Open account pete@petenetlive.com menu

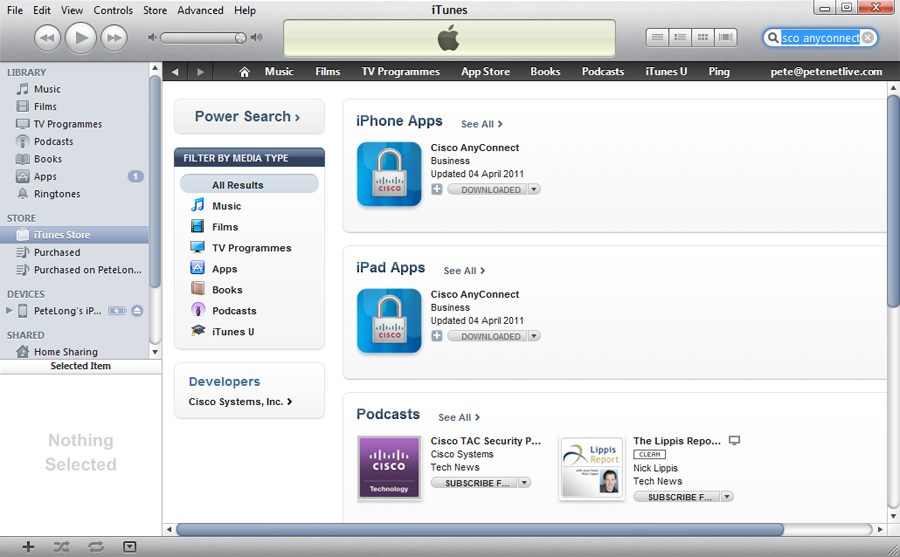826,72
